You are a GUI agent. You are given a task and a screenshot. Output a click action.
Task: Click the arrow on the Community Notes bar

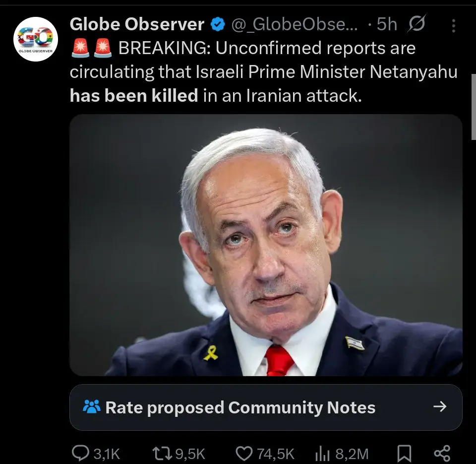coord(440,406)
